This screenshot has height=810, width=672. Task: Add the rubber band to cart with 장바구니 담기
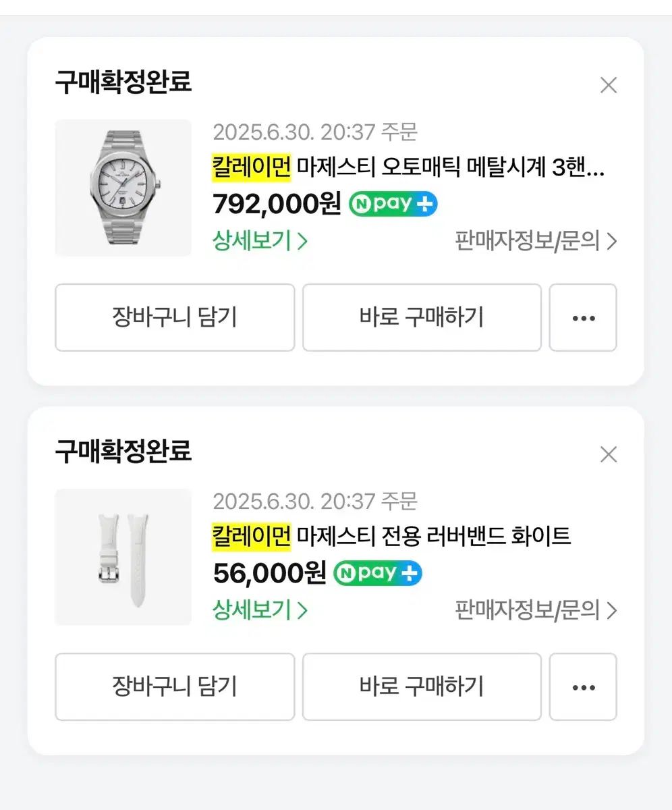175,687
